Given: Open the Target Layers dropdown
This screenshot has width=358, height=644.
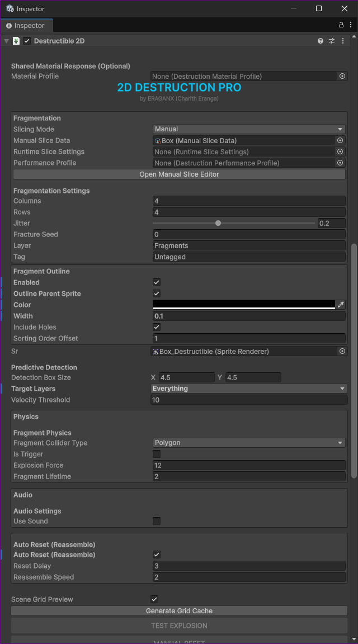Looking at the screenshot, I should pyautogui.click(x=249, y=389).
